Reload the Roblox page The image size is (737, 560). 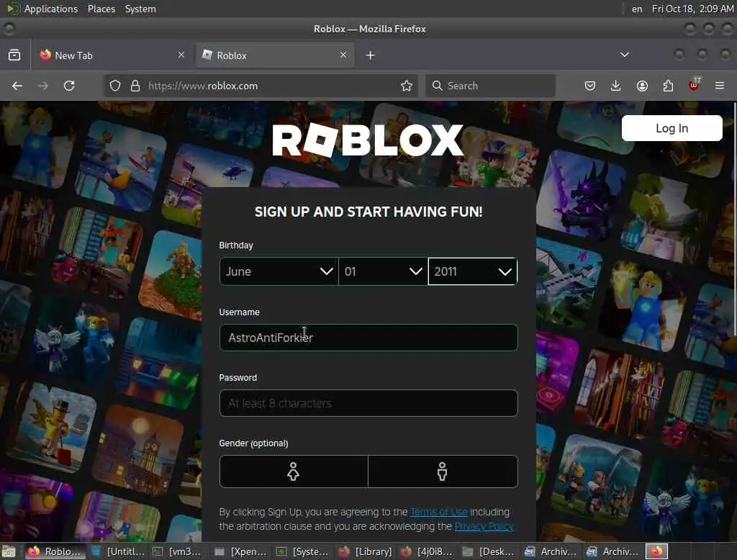tap(69, 86)
